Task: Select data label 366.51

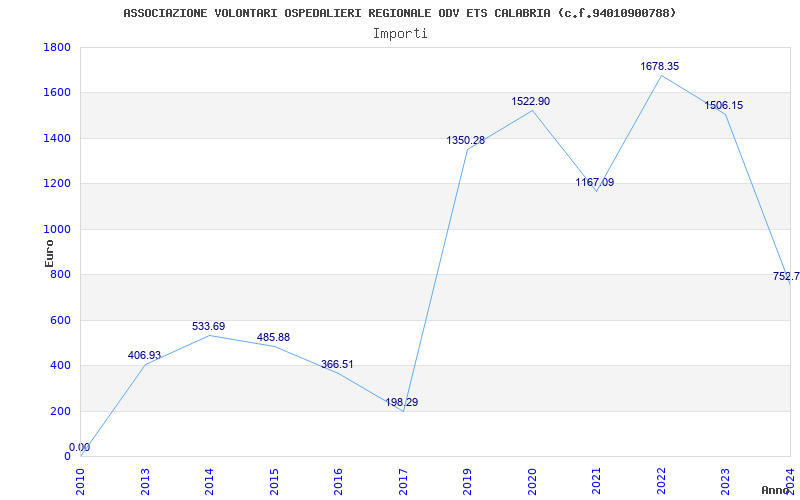Action: pos(337,364)
